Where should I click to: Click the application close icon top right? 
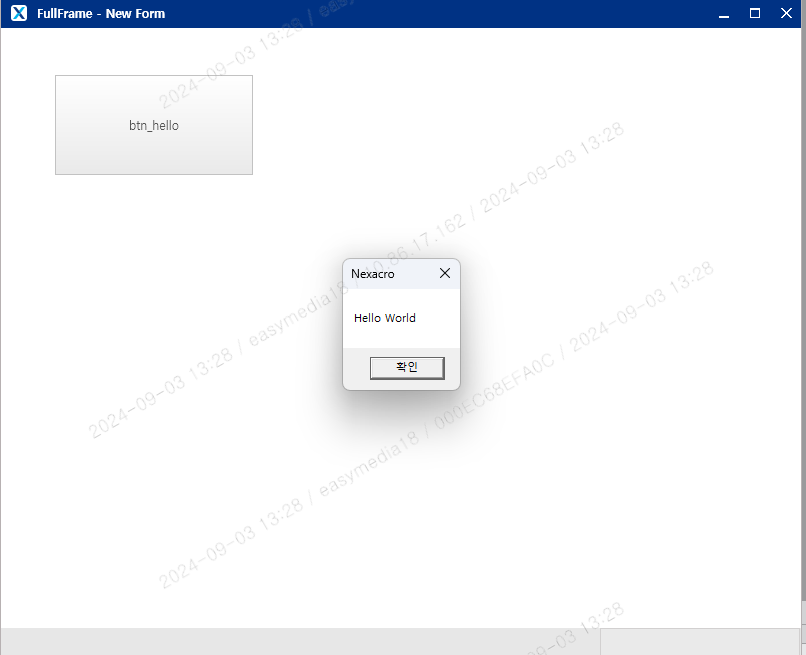coord(787,13)
